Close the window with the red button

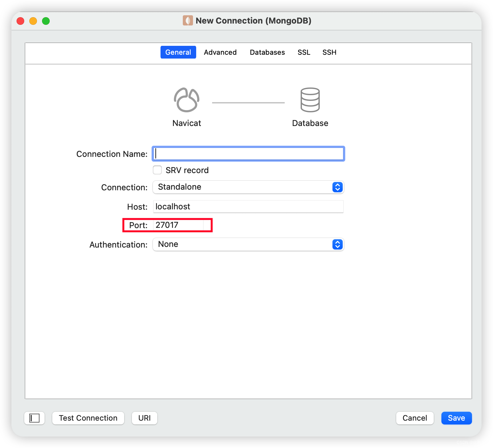tap(20, 21)
